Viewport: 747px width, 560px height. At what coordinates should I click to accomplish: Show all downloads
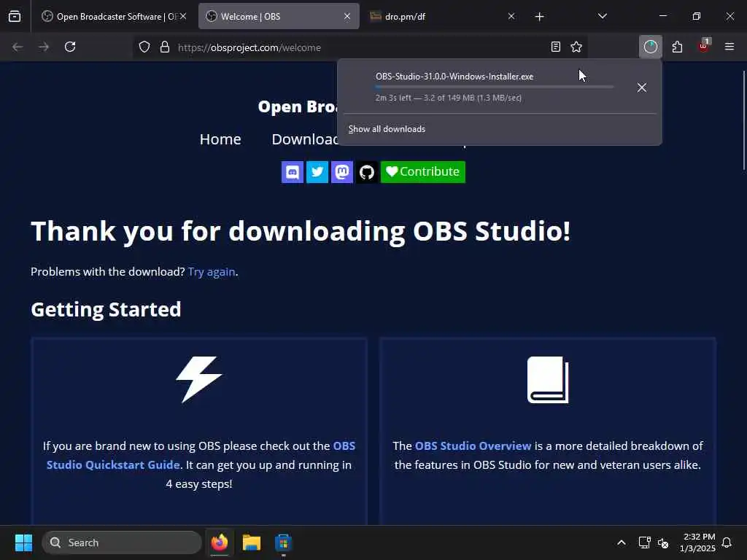pyautogui.click(x=387, y=129)
